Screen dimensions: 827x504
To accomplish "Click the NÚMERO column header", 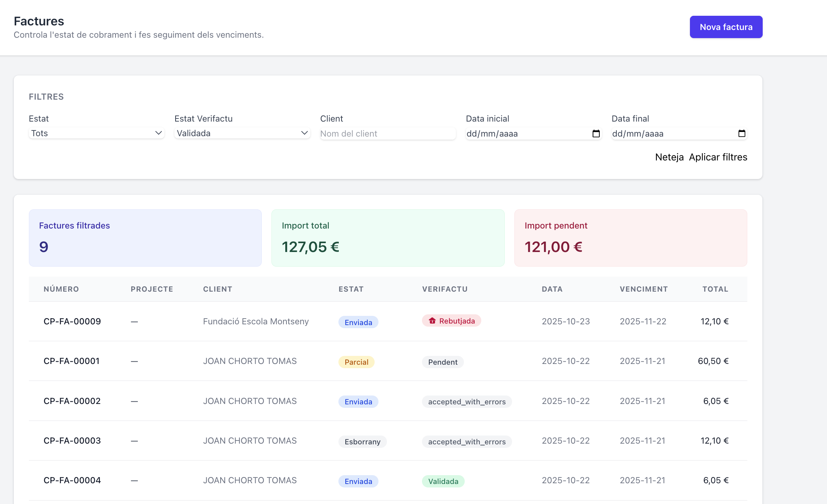I will pos(61,289).
